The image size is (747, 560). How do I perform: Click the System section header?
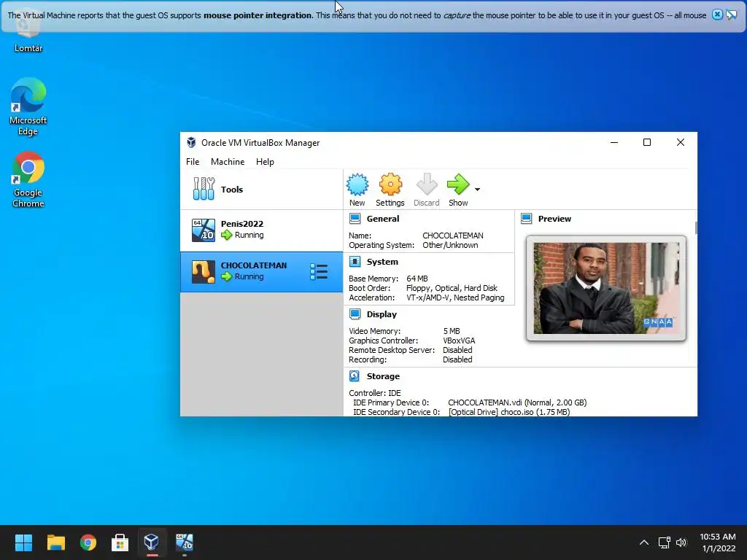point(382,262)
